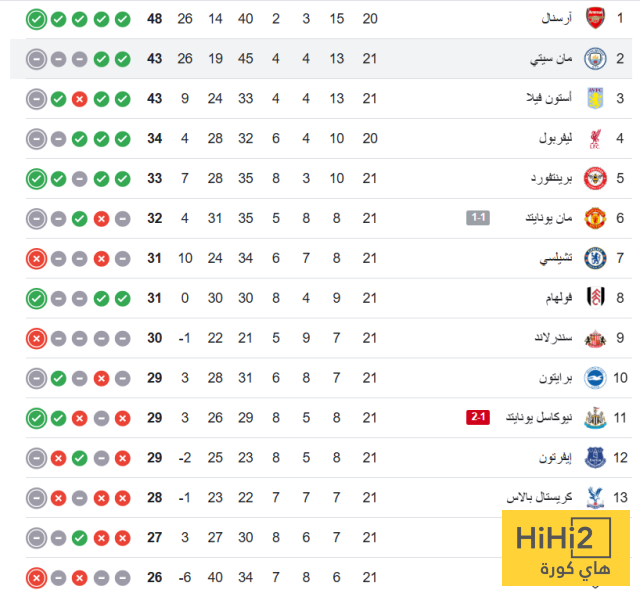Screen dimensions: 640x597
Task: Click the Liverpool club crest
Action: (x=594, y=138)
